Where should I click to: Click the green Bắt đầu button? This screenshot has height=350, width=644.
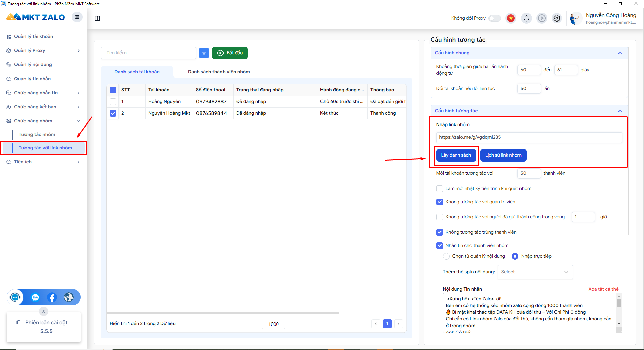point(230,53)
